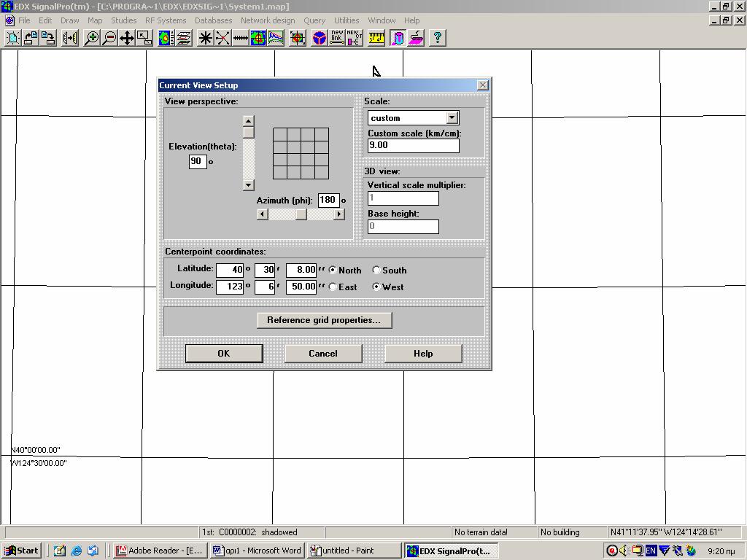Click the latitude minutes field
Screen dimensions: 747x560
[265, 270]
